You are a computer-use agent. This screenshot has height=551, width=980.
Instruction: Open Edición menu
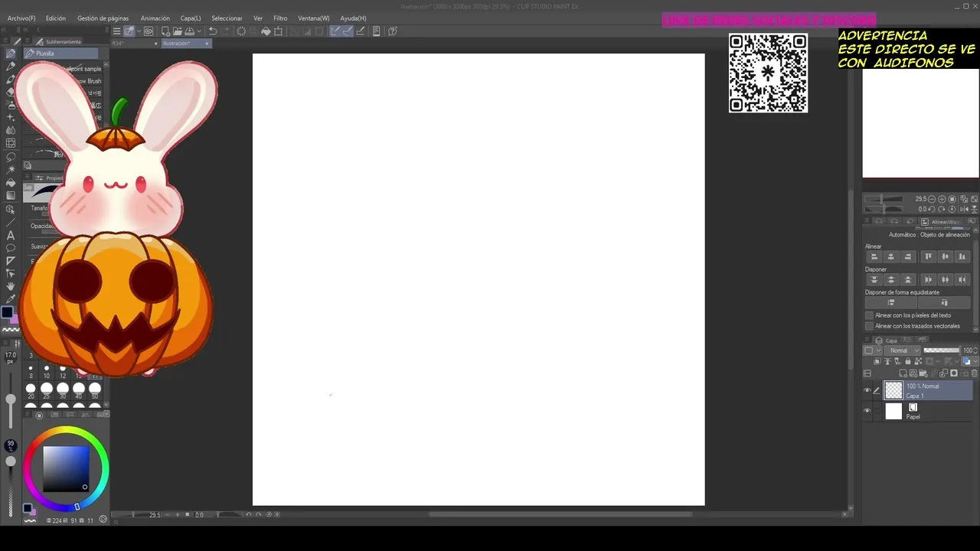click(x=56, y=18)
